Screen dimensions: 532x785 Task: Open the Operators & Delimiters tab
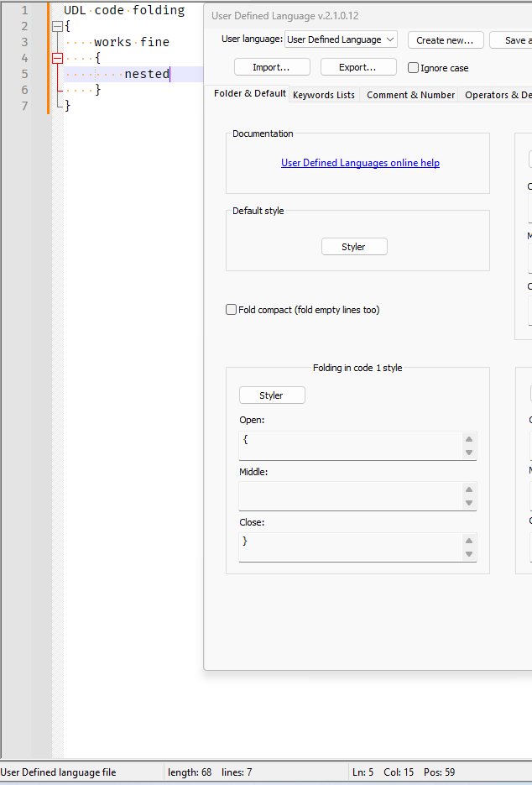coord(498,95)
